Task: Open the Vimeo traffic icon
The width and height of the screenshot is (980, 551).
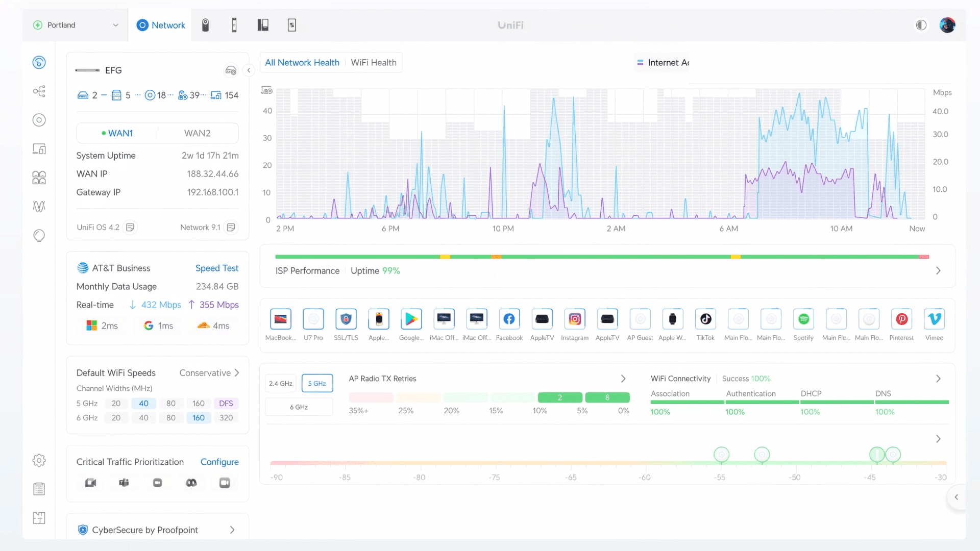Action: coord(934,319)
